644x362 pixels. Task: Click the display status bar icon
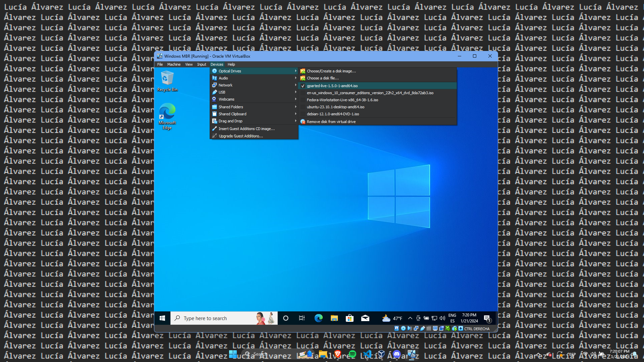pyautogui.click(x=435, y=328)
